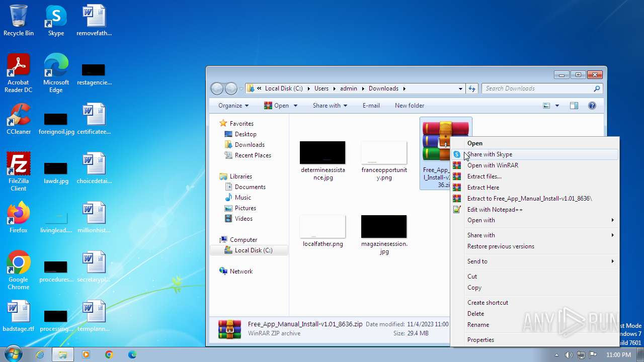644x362 pixels.
Task: Open Google Chrome desktop shortcut
Action: pos(19,270)
